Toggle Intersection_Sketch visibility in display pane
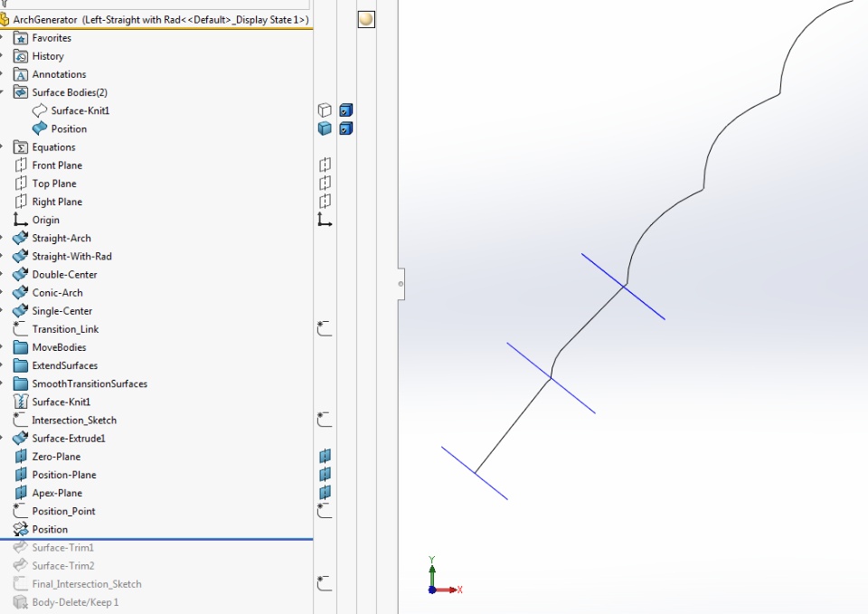Viewport: 868px width, 614px height. pyautogui.click(x=325, y=420)
